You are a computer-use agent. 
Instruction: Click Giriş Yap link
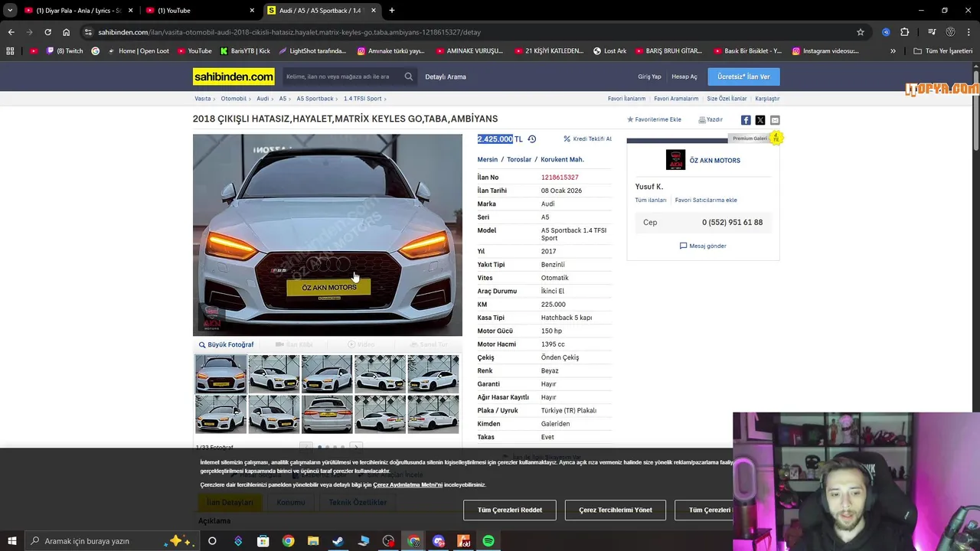[x=649, y=77]
